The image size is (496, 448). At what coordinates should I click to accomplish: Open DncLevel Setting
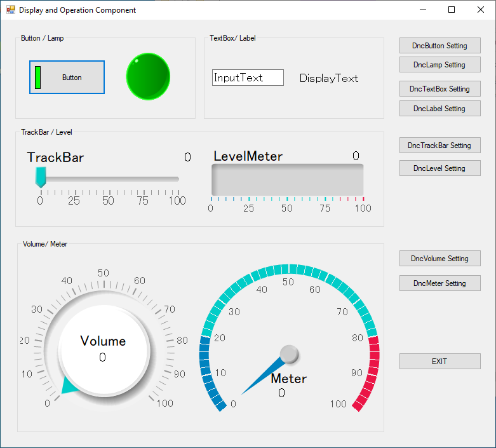click(x=439, y=168)
